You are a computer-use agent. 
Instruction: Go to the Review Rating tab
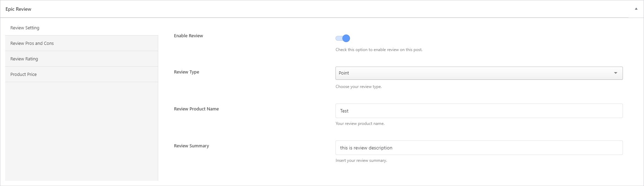(24, 59)
